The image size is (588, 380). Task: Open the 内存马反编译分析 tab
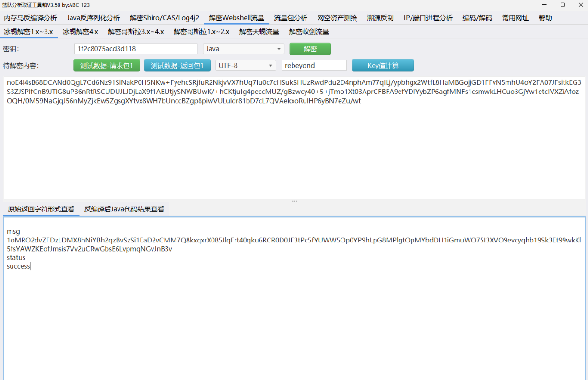pyautogui.click(x=31, y=18)
